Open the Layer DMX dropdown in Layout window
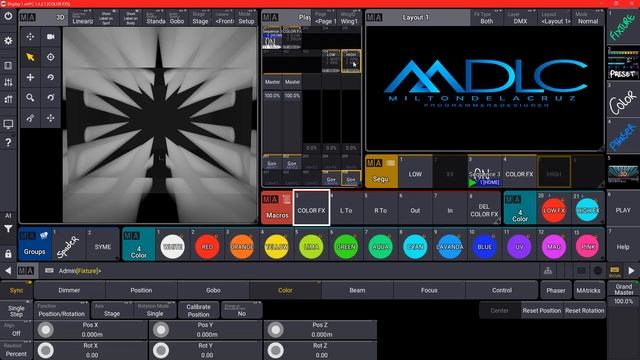 point(520,18)
